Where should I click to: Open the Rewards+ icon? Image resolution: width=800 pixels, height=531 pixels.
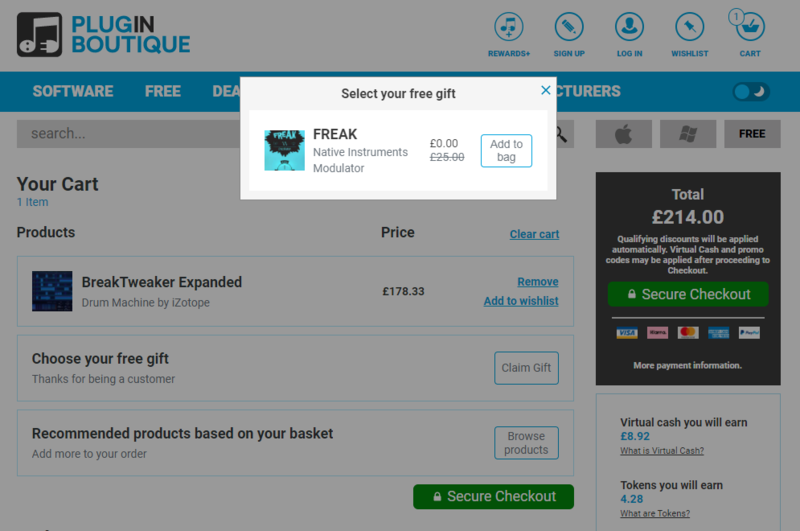[508, 27]
